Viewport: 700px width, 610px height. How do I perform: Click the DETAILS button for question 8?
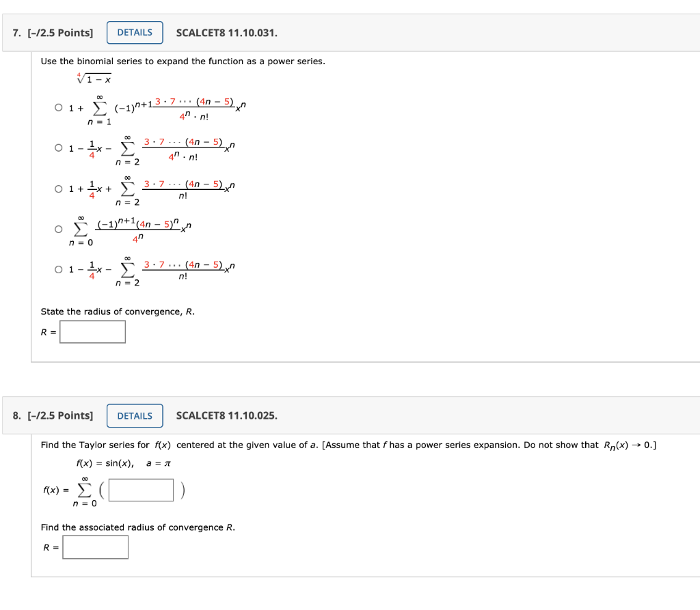click(x=134, y=415)
